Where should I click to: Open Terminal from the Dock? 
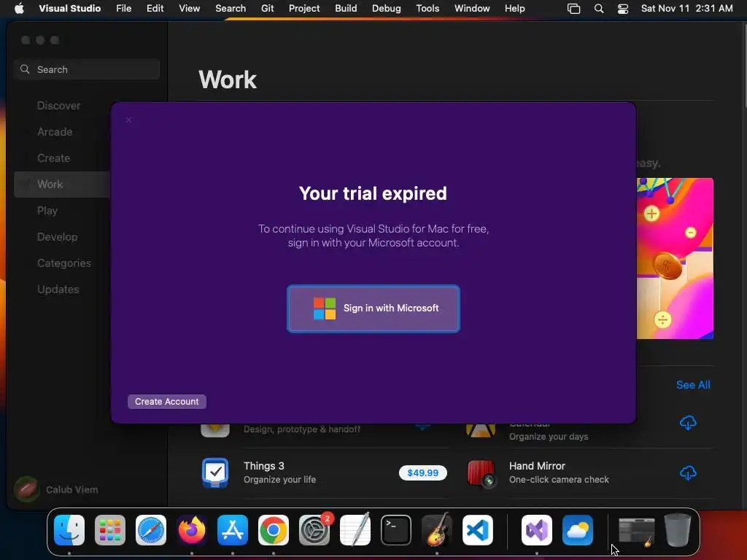[396, 530]
